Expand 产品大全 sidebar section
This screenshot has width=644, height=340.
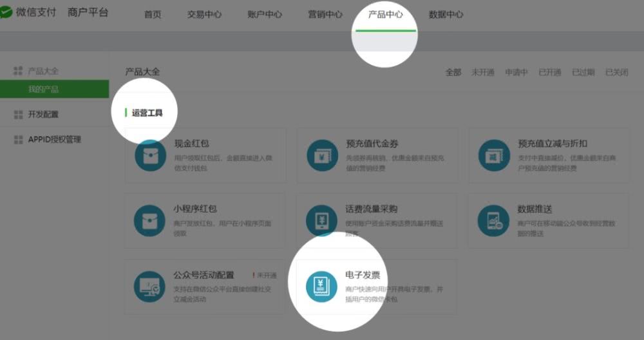tap(43, 71)
